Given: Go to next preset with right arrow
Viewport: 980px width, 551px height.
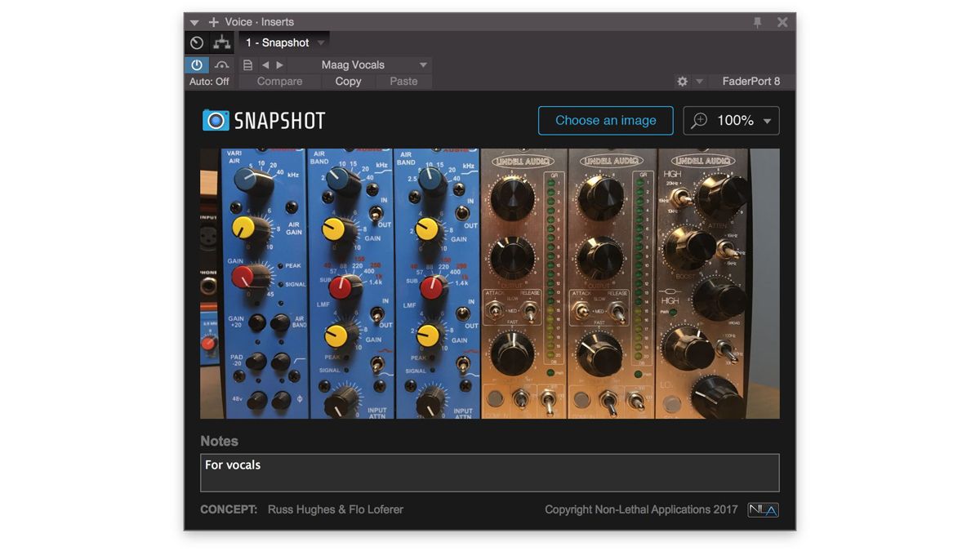Looking at the screenshot, I should [x=279, y=64].
